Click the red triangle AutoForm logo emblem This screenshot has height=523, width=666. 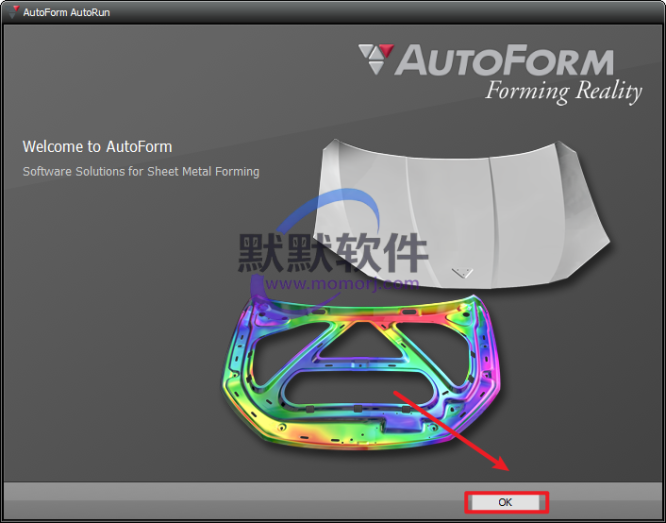point(376,59)
